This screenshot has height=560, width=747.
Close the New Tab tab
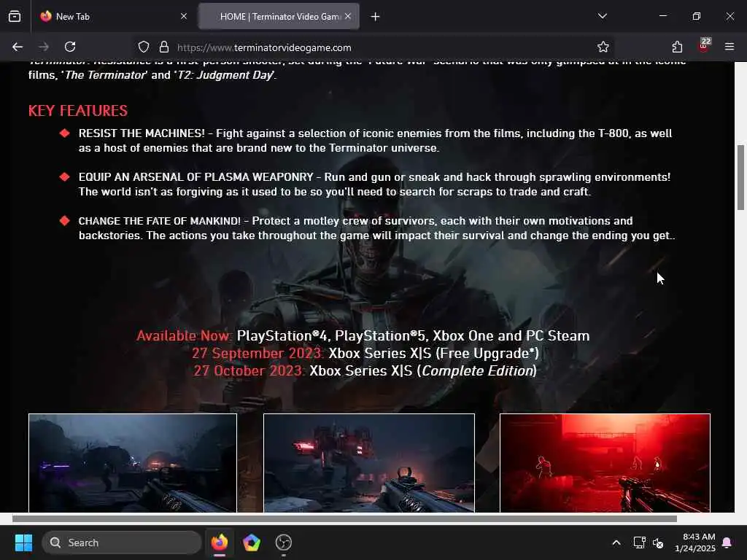click(x=184, y=16)
